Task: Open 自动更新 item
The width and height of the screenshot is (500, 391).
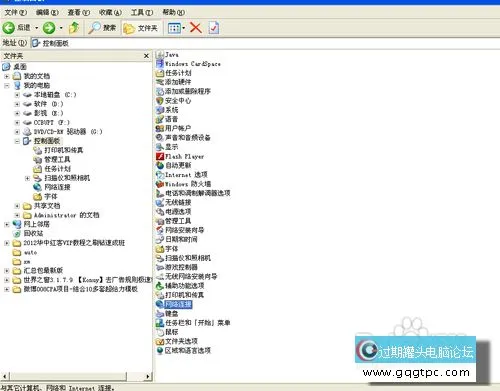Action: (174, 165)
